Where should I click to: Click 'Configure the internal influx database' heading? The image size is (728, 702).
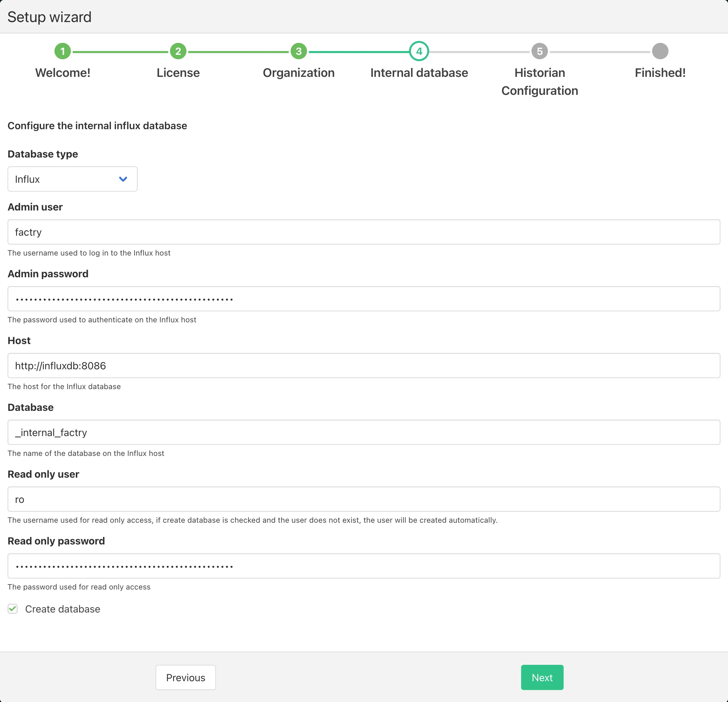(97, 126)
